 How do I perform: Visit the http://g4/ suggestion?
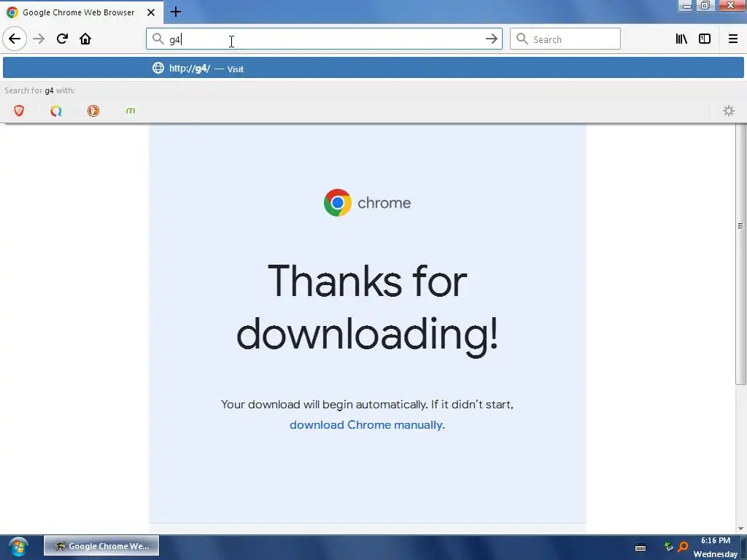373,68
